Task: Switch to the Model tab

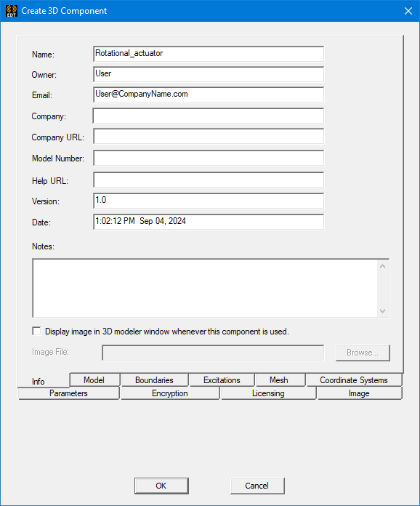Action: 94,379
